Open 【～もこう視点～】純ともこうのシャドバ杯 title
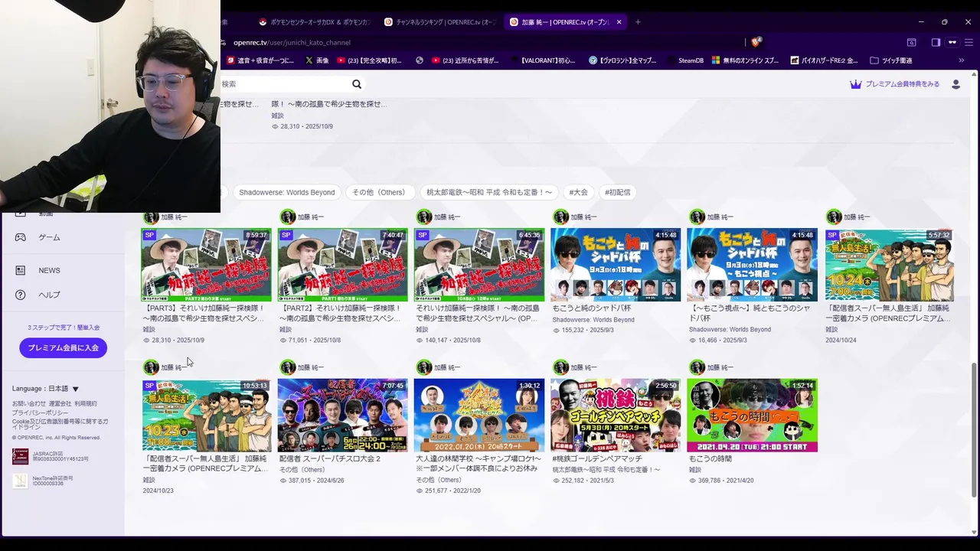This screenshot has height=551, width=980. tap(750, 313)
